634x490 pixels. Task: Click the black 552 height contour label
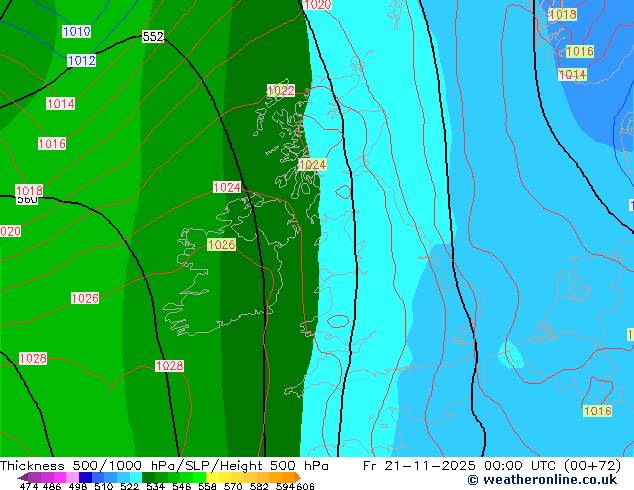click(x=153, y=37)
